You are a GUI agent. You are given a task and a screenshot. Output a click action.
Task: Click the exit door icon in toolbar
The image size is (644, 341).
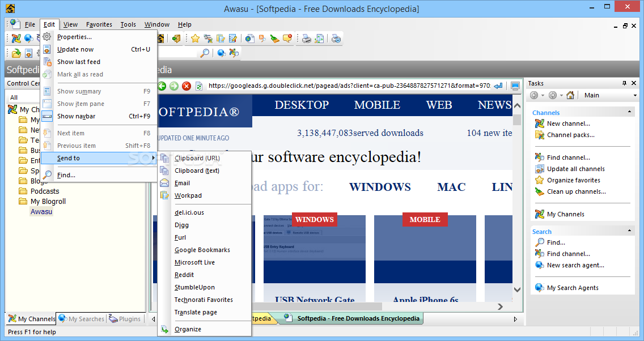176,39
